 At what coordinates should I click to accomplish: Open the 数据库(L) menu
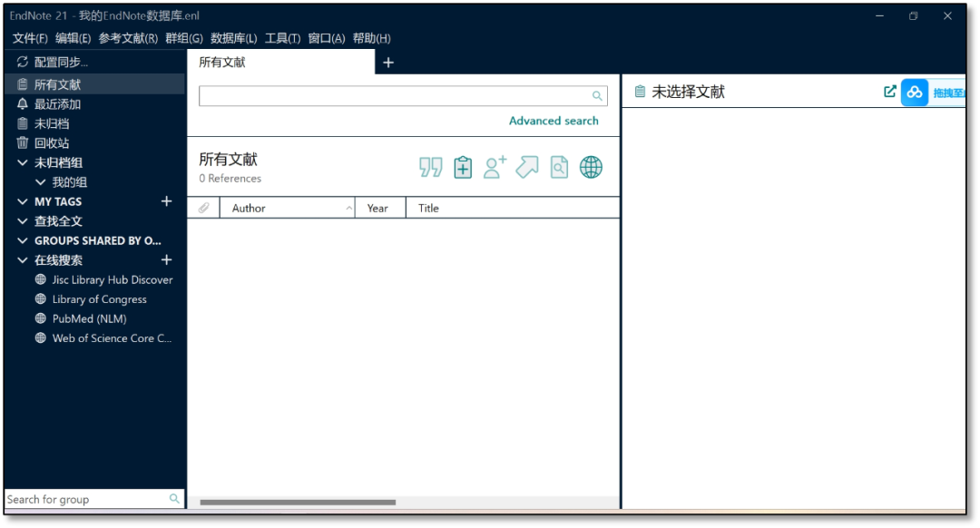click(x=234, y=38)
